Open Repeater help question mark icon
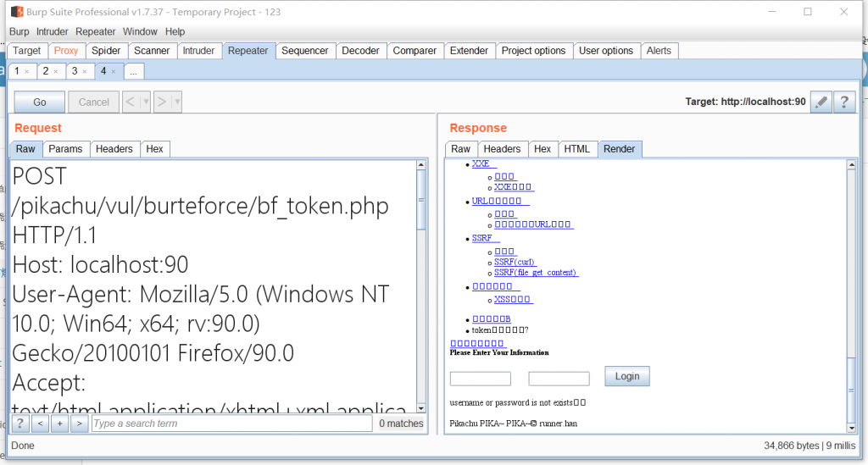This screenshot has height=465, width=868. click(843, 102)
